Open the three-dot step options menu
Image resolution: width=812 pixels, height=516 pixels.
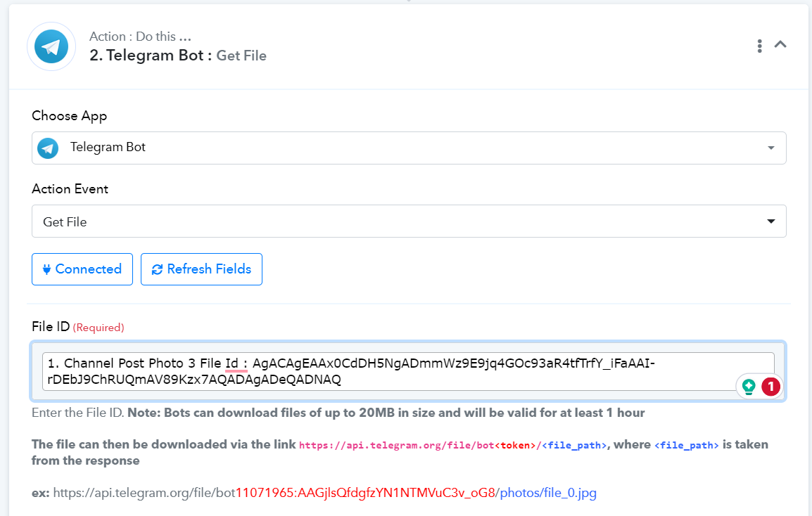(x=759, y=46)
